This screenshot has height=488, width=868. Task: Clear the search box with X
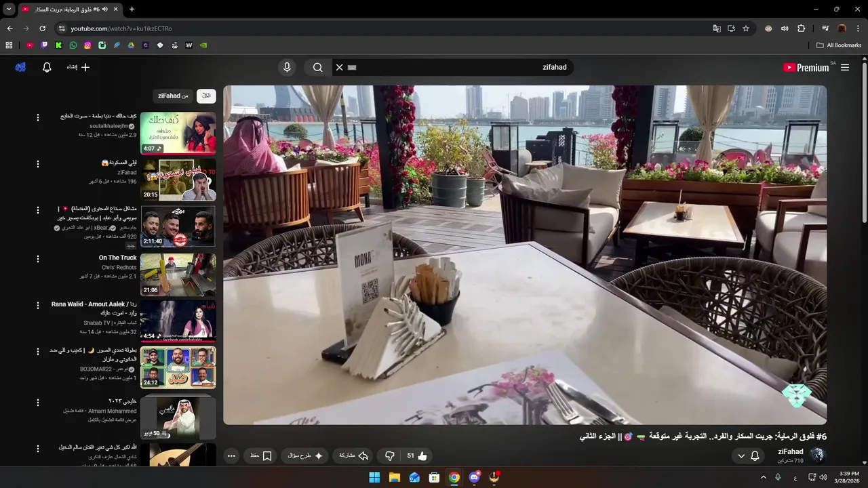pyautogui.click(x=340, y=67)
